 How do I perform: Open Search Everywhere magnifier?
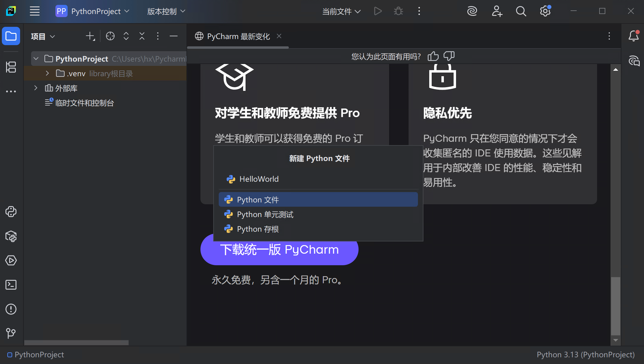click(x=521, y=11)
